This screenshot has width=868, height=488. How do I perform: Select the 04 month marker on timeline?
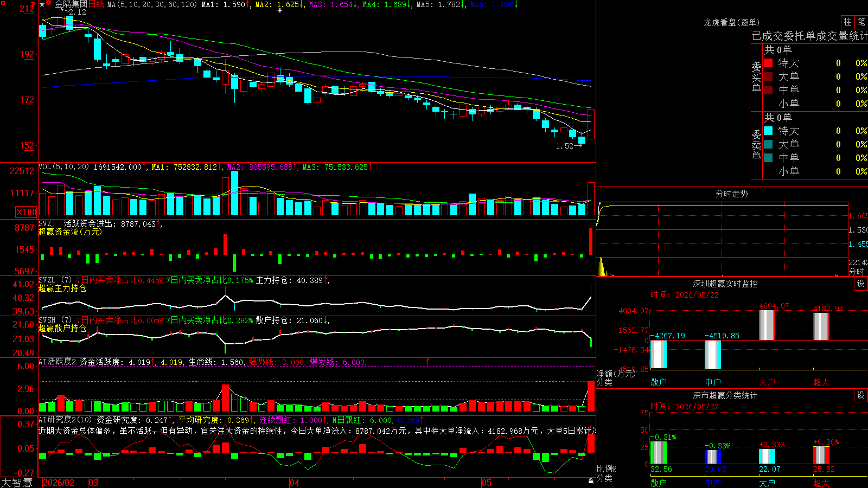click(x=295, y=483)
